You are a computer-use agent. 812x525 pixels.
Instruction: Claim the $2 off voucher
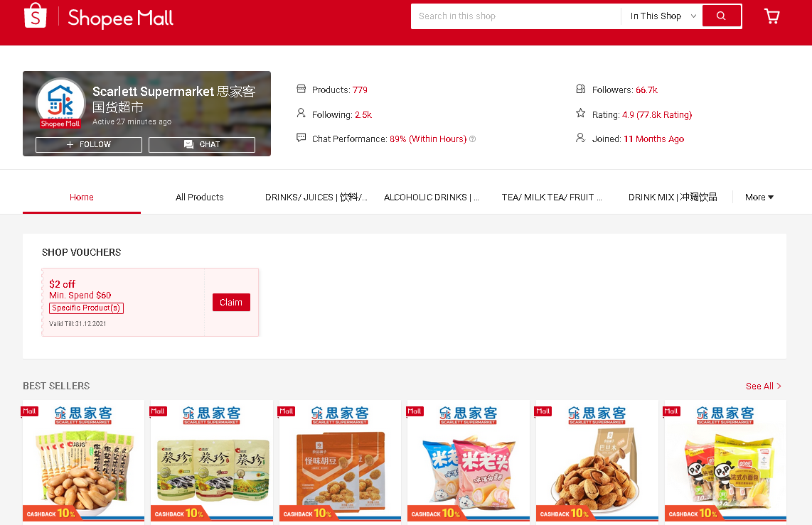pyautogui.click(x=231, y=303)
